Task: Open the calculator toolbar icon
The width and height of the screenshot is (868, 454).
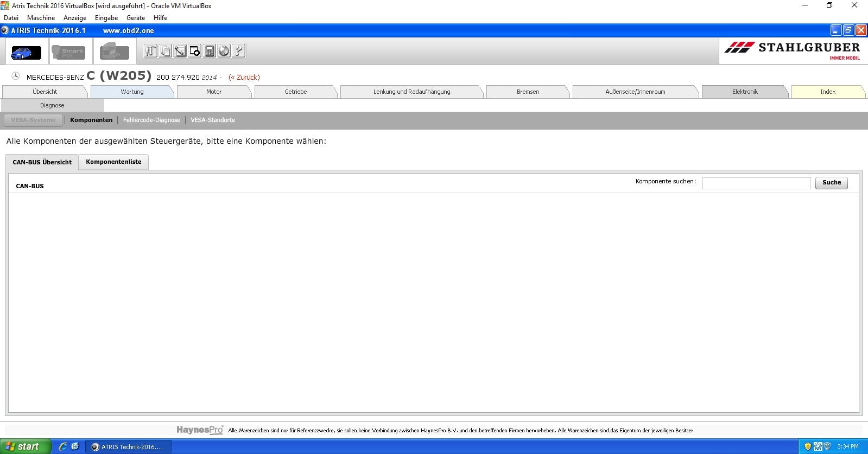Action: (x=209, y=51)
